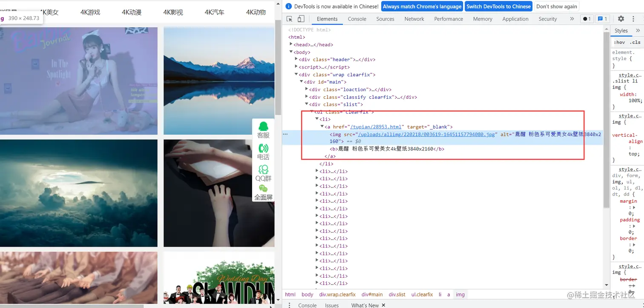
Task: Open the Network tab
Action: pos(414,19)
